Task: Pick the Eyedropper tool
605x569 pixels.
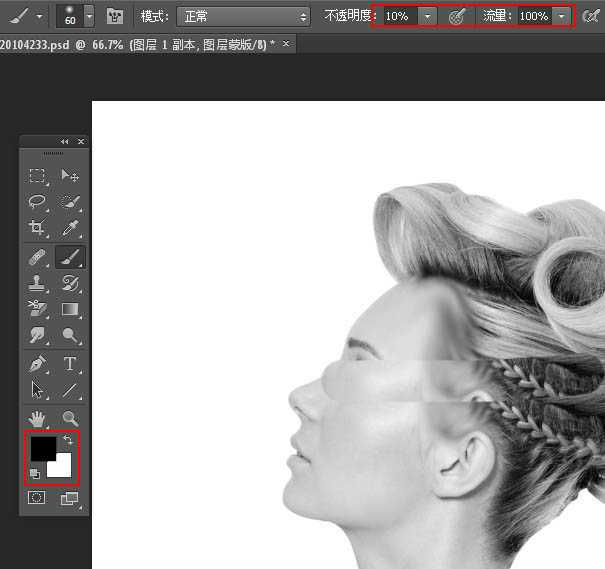Action: (70, 228)
